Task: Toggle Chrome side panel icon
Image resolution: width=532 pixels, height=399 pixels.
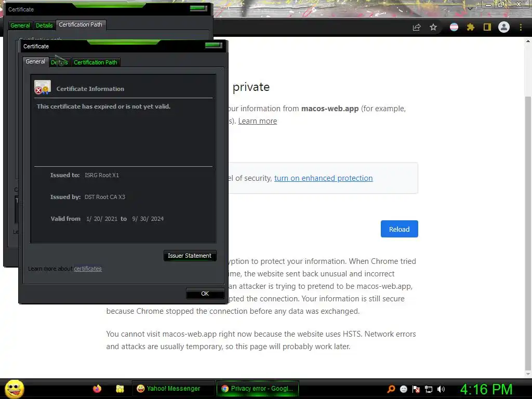Action: tap(487, 27)
